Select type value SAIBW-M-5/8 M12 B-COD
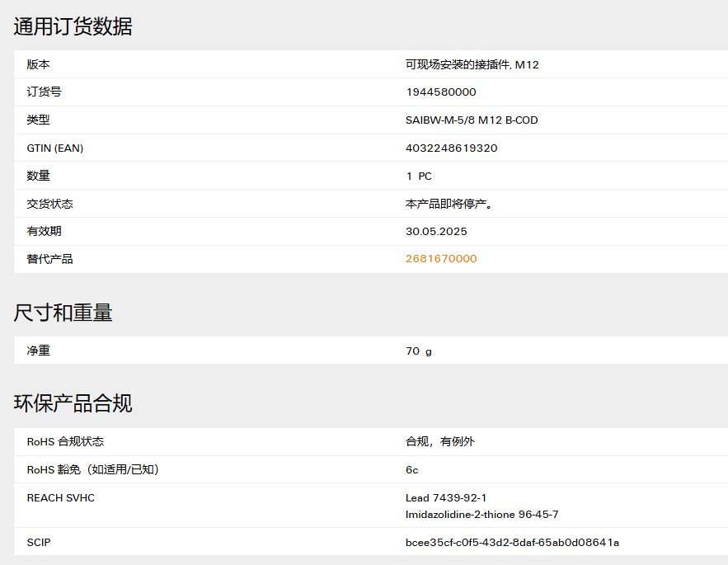 tap(472, 120)
